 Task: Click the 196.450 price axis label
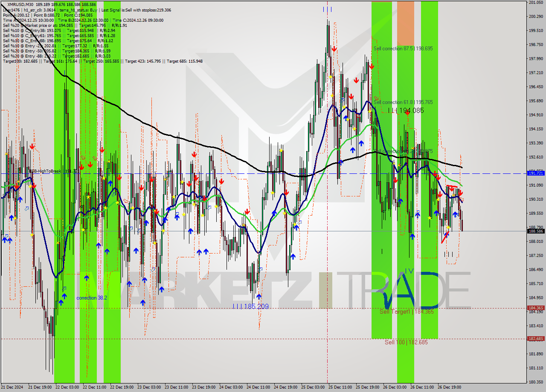click(536, 87)
